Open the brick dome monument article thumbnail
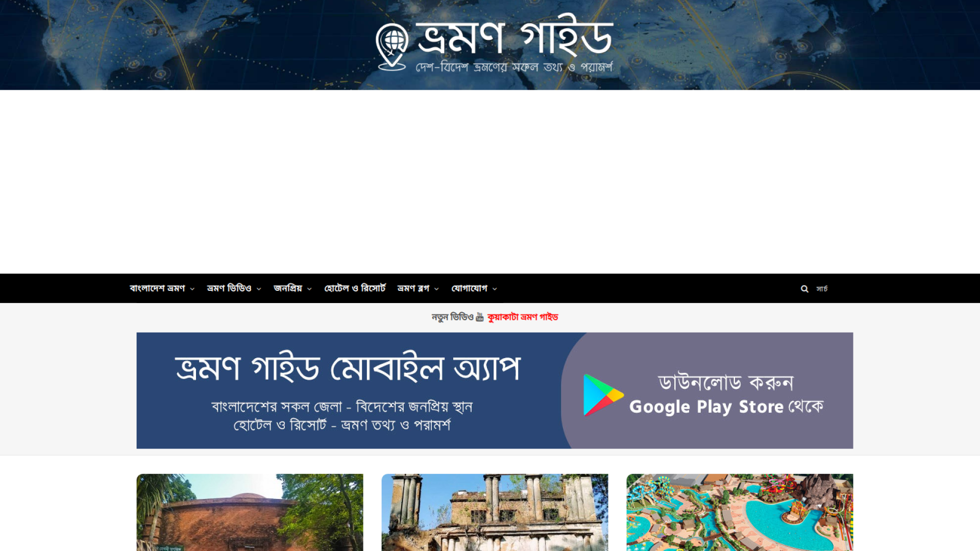 point(250,513)
